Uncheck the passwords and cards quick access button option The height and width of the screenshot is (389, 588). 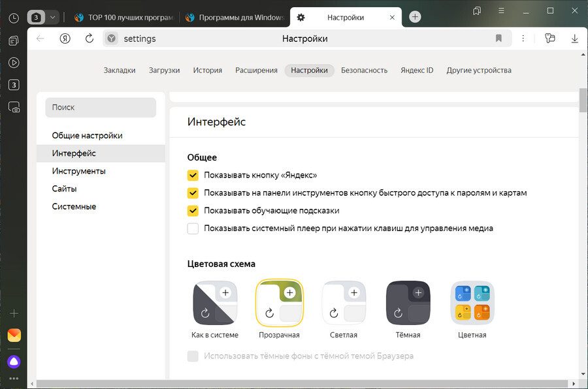point(193,193)
